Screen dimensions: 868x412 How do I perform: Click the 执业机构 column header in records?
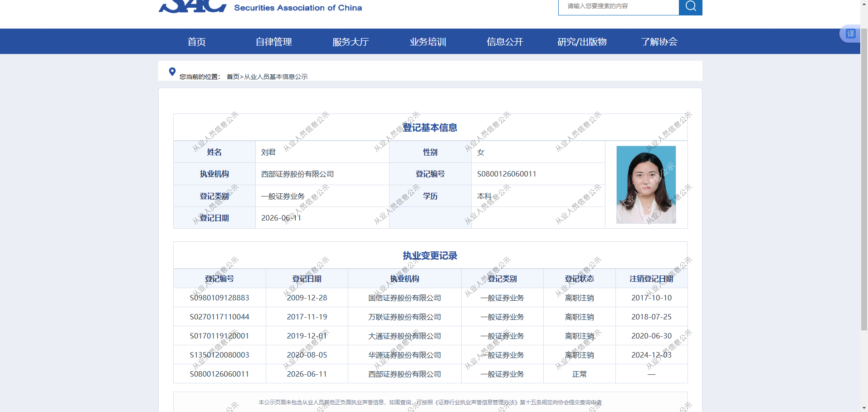point(405,279)
